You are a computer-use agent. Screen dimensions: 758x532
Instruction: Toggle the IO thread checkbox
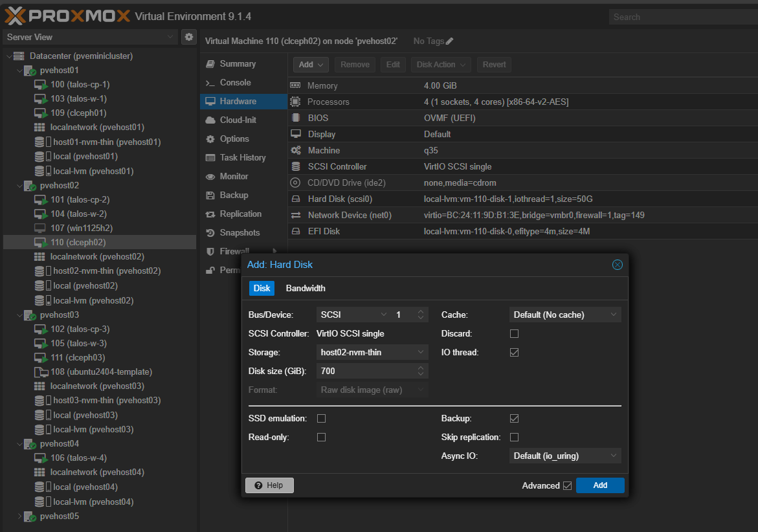click(x=514, y=353)
